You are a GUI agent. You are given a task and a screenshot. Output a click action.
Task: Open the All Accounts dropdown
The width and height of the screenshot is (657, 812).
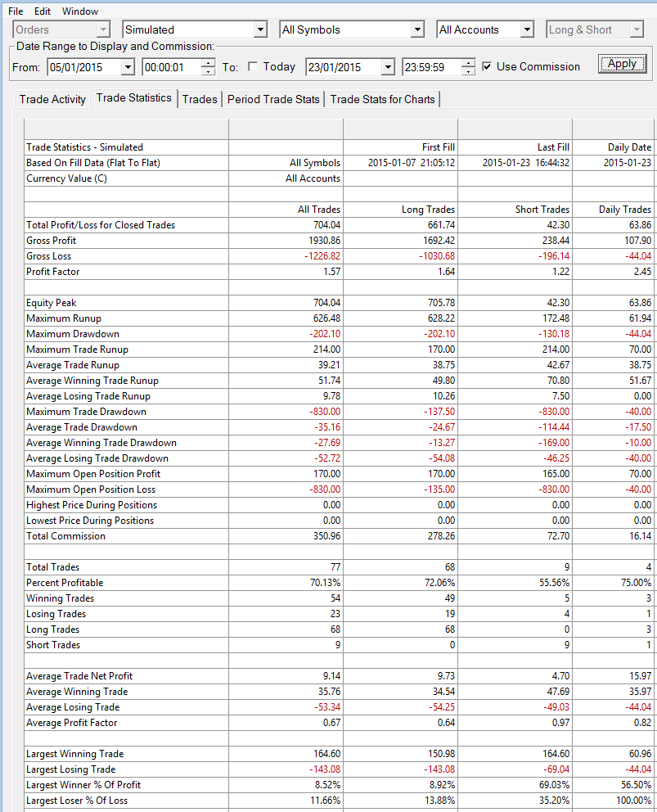coord(527,29)
